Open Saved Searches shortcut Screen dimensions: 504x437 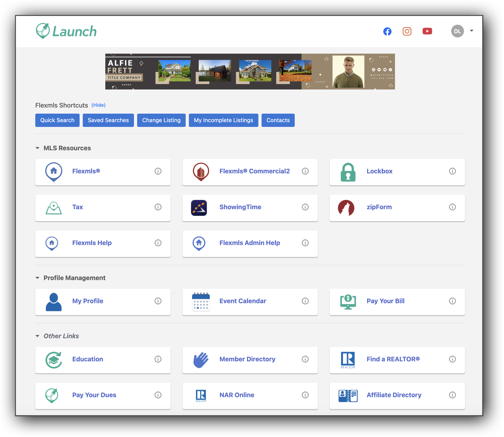click(108, 120)
